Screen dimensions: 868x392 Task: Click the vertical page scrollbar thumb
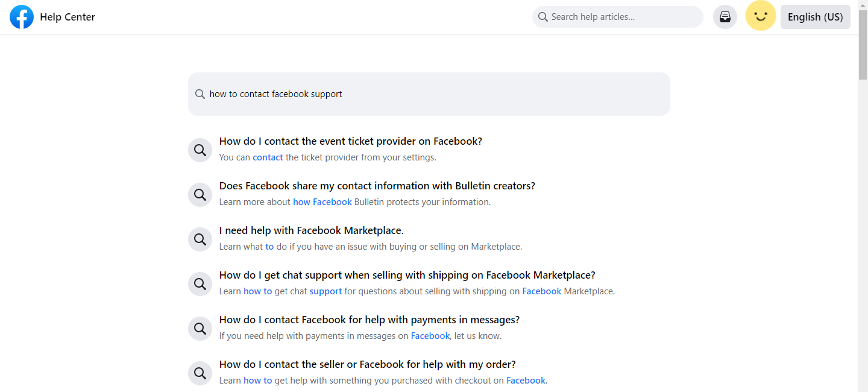pyautogui.click(x=863, y=45)
